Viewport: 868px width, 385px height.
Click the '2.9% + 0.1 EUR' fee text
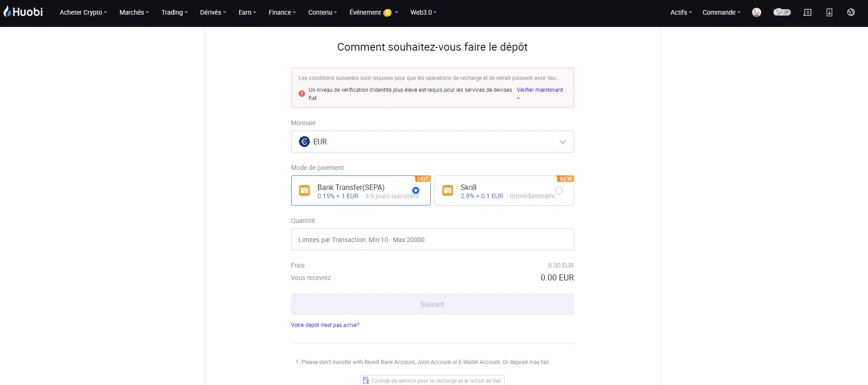482,196
